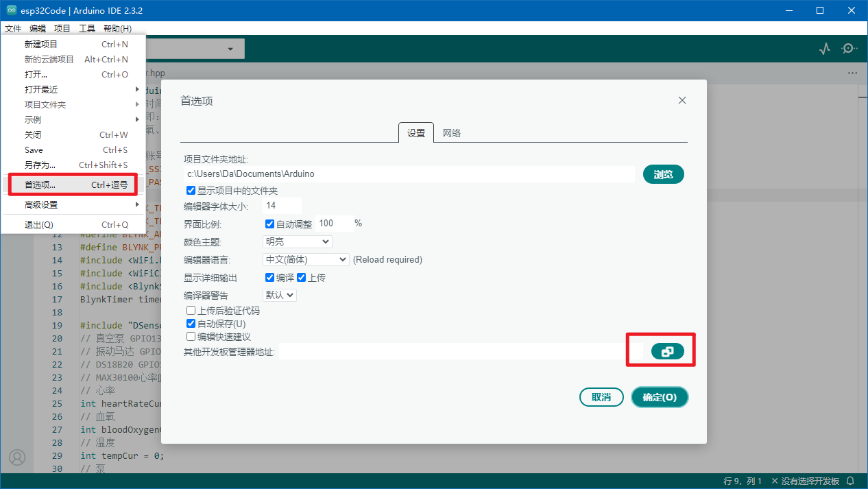Screen dimensions: 868x489
Task: Click the user account icon in sidebar
Action: click(16, 457)
